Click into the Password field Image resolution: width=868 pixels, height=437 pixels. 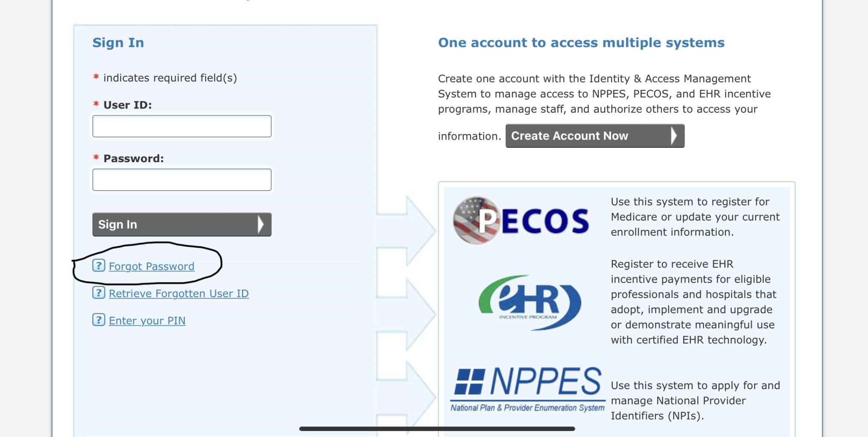click(182, 180)
